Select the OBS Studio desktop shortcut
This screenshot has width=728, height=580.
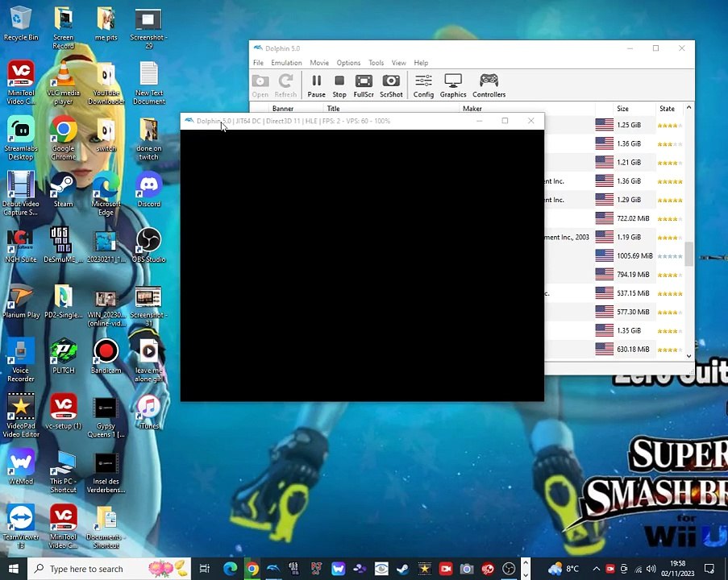point(149,246)
